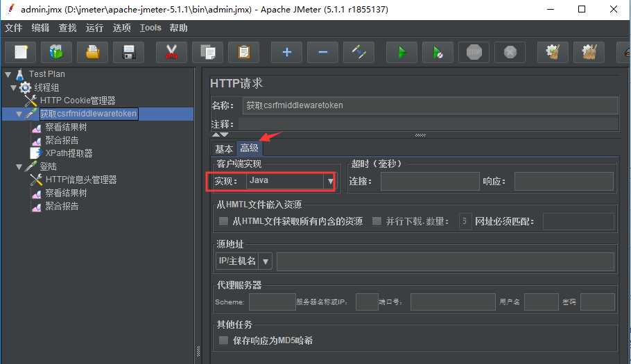631x364 pixels.
Task: Click the Clear All results icon
Action: click(589, 52)
